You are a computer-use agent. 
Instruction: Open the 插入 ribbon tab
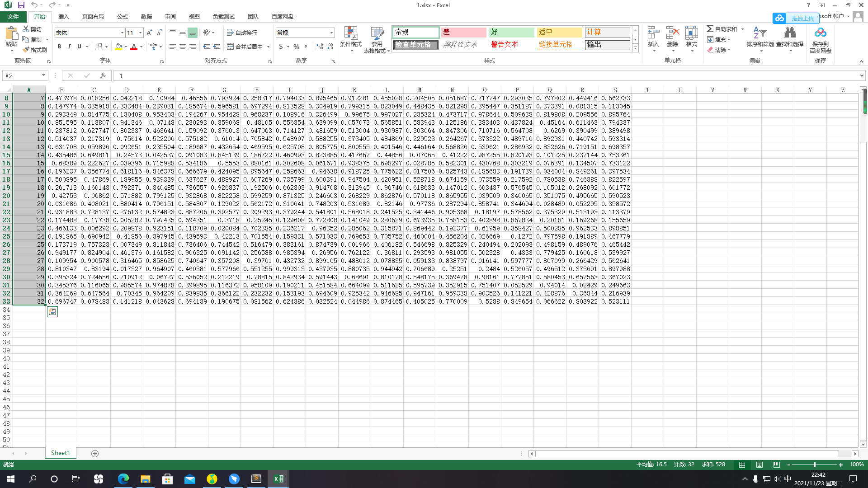click(63, 16)
